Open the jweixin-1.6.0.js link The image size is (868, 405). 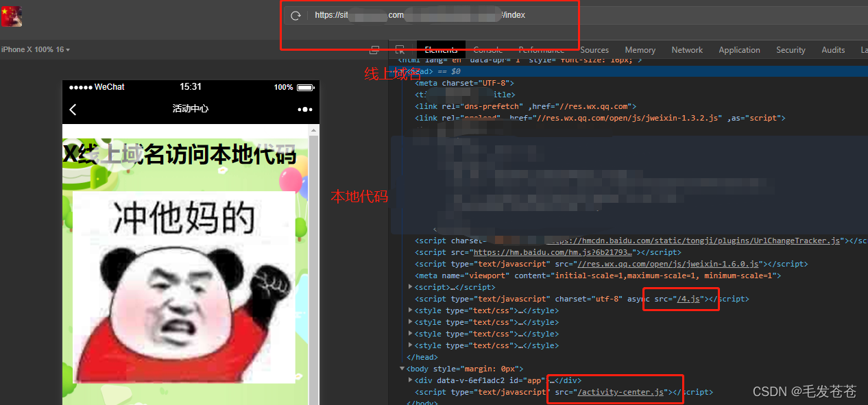[x=668, y=264]
